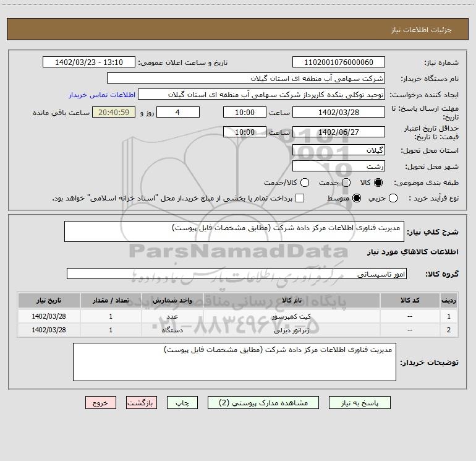
Task: Click the دستگاه unit cell
Action: coord(172,330)
